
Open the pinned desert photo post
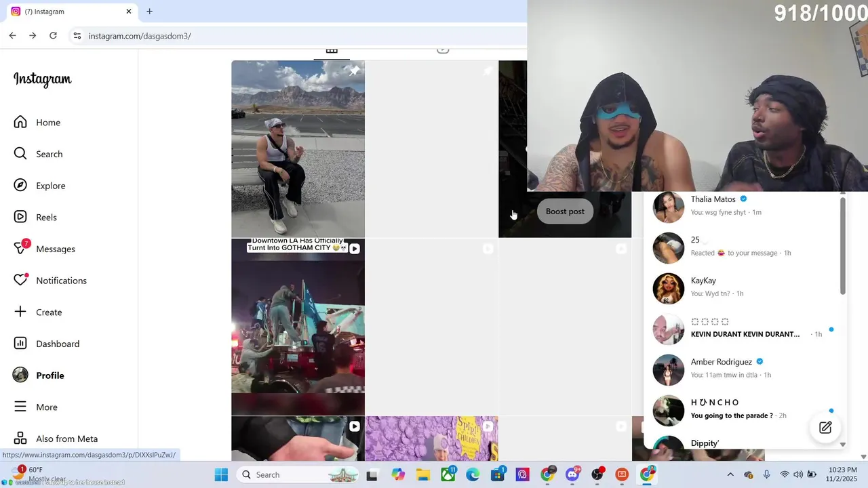pyautogui.click(x=298, y=149)
